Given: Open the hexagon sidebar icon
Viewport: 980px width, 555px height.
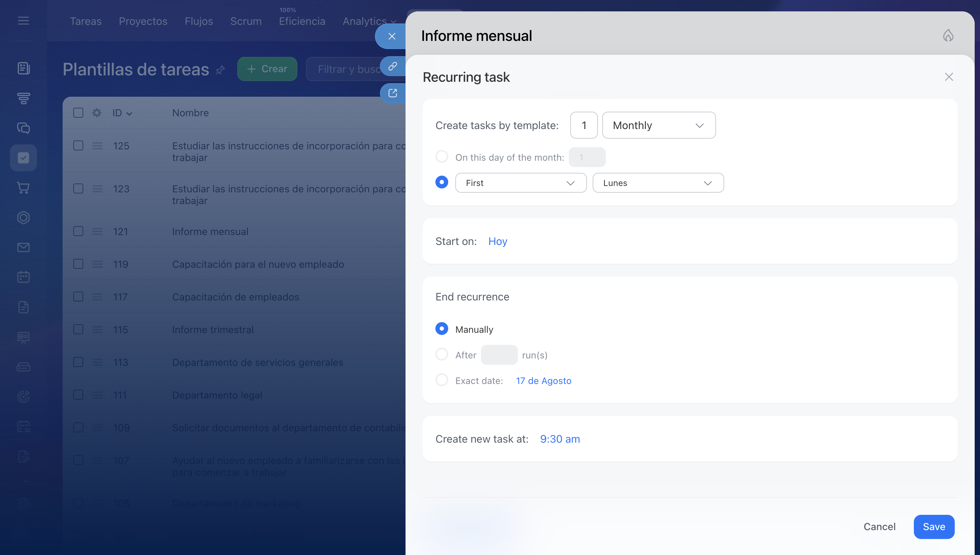Looking at the screenshot, I should [x=23, y=218].
